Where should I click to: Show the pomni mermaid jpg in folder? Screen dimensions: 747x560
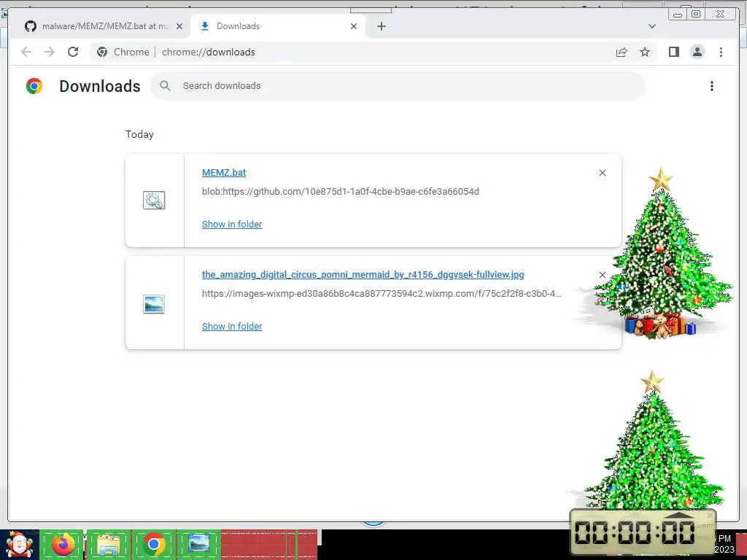coord(232,326)
